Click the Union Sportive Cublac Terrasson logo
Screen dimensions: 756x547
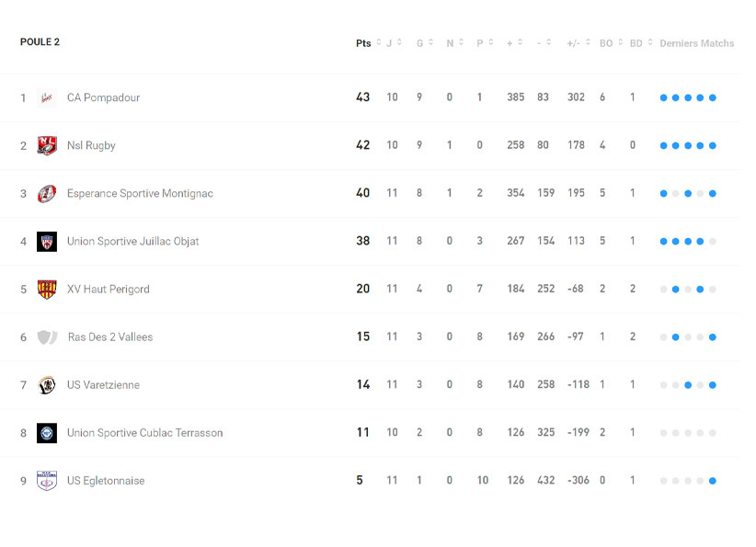click(x=47, y=432)
